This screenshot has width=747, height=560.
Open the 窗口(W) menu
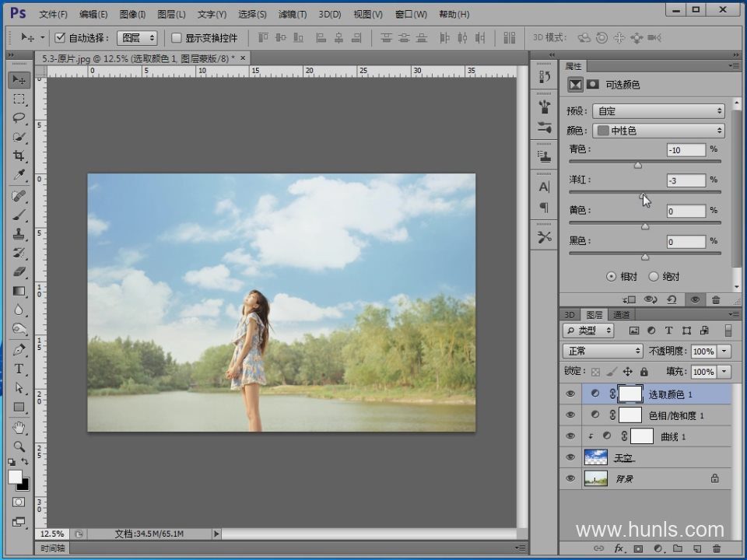[411, 14]
